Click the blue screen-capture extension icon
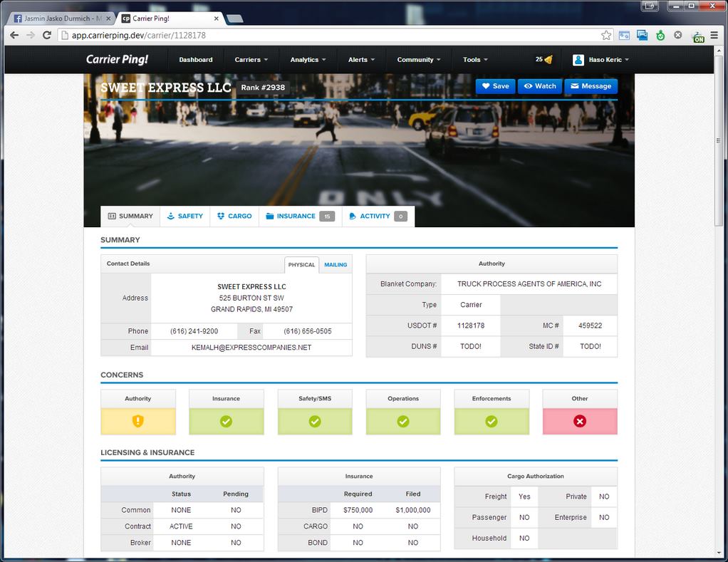 (642, 36)
